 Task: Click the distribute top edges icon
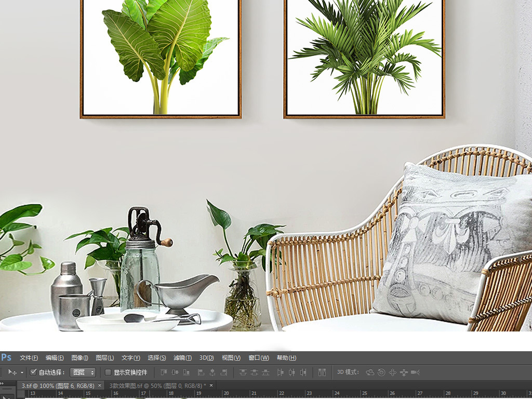tap(243, 373)
